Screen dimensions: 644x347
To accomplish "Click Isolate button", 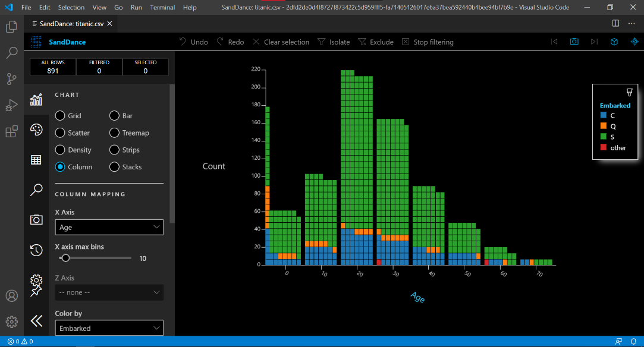I will tap(334, 42).
